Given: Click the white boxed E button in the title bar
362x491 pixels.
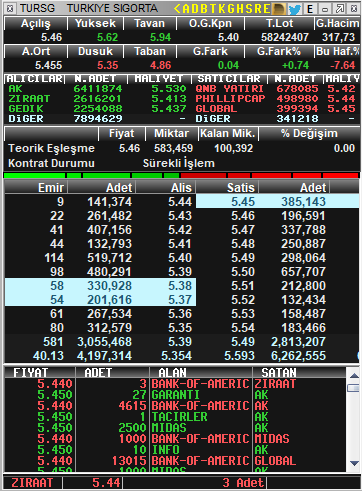Looking at the screenshot, I should point(310,9).
